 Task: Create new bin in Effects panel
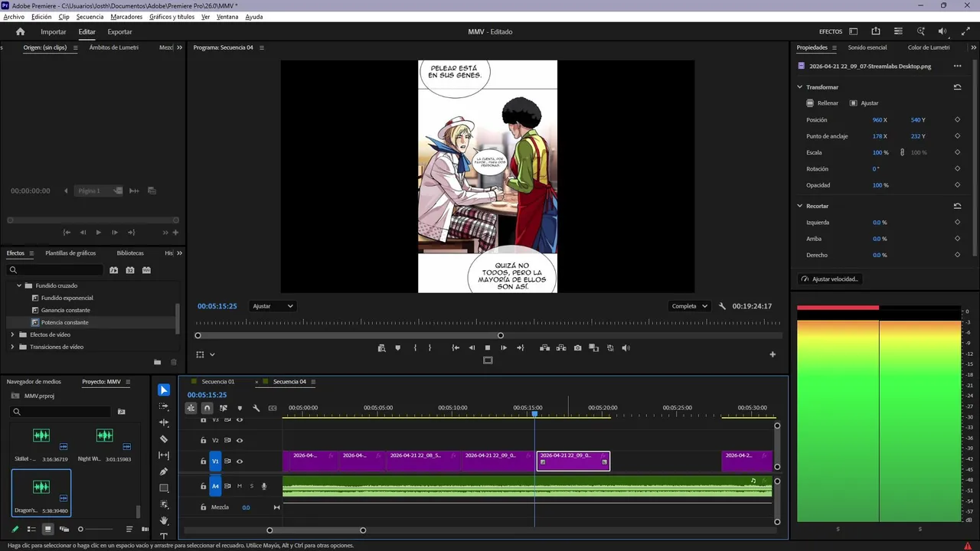[x=158, y=362]
